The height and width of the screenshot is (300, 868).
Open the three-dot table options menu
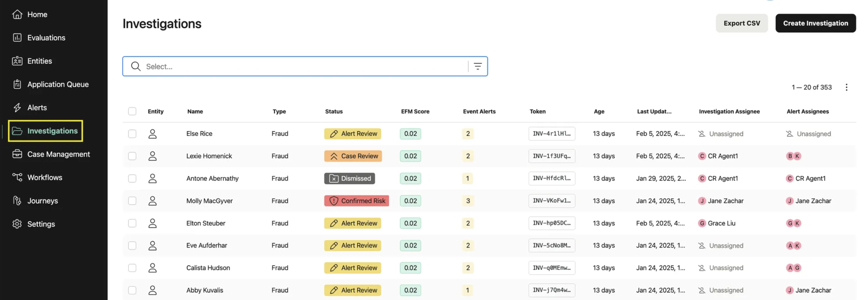[846, 87]
